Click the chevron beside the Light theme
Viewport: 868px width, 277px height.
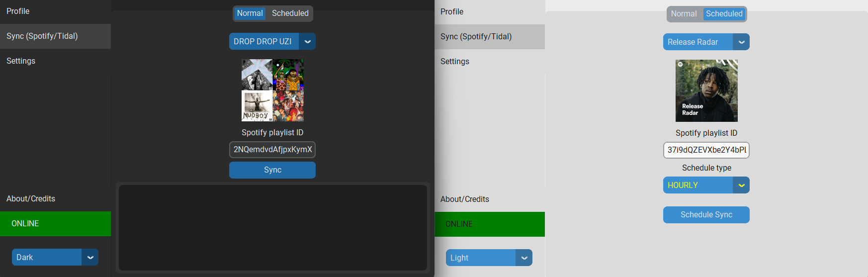pos(524,258)
